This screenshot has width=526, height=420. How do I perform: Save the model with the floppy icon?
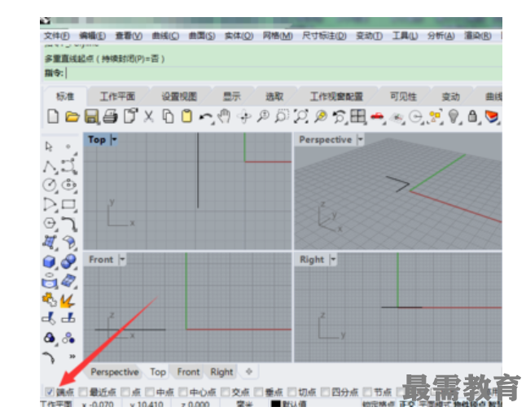91,116
